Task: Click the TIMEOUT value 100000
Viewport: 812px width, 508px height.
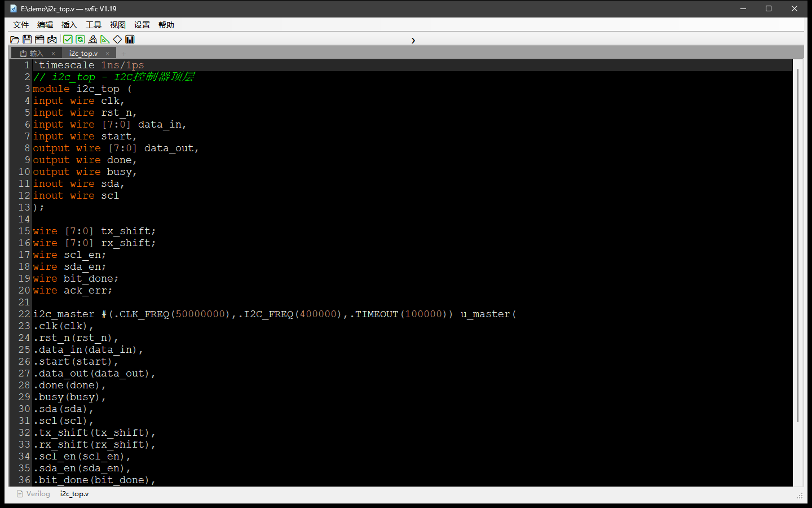Action: coord(424,314)
